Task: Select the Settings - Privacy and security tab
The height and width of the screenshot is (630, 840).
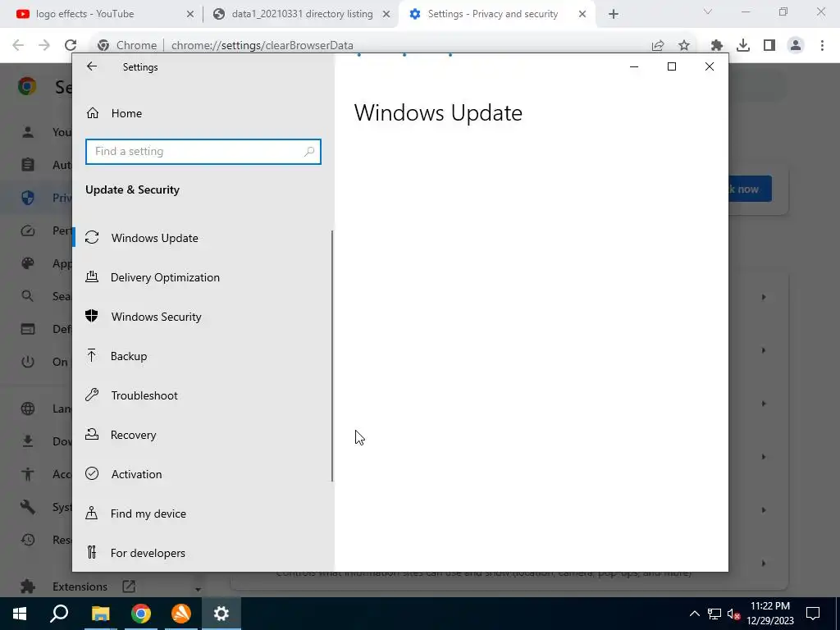Action: pyautogui.click(x=493, y=14)
